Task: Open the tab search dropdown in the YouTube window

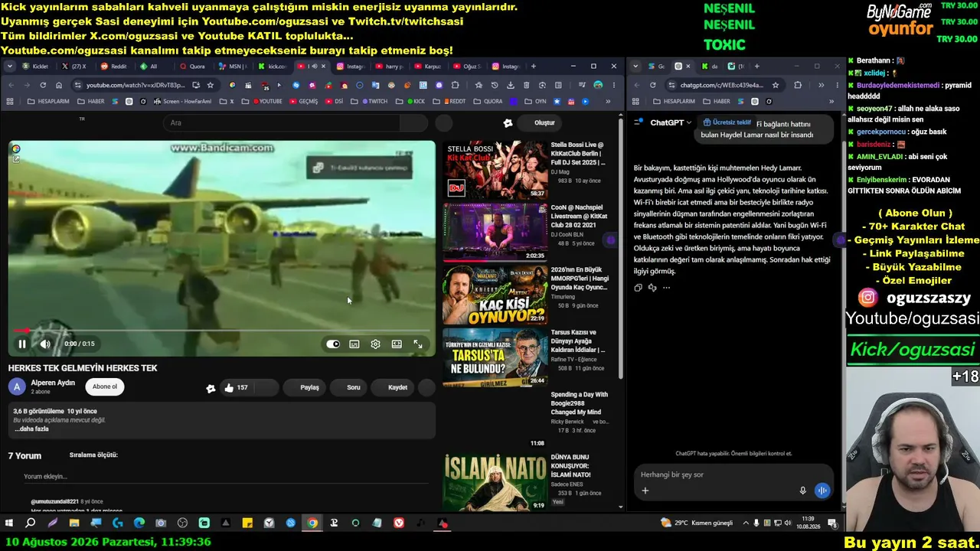Action: tap(9, 67)
